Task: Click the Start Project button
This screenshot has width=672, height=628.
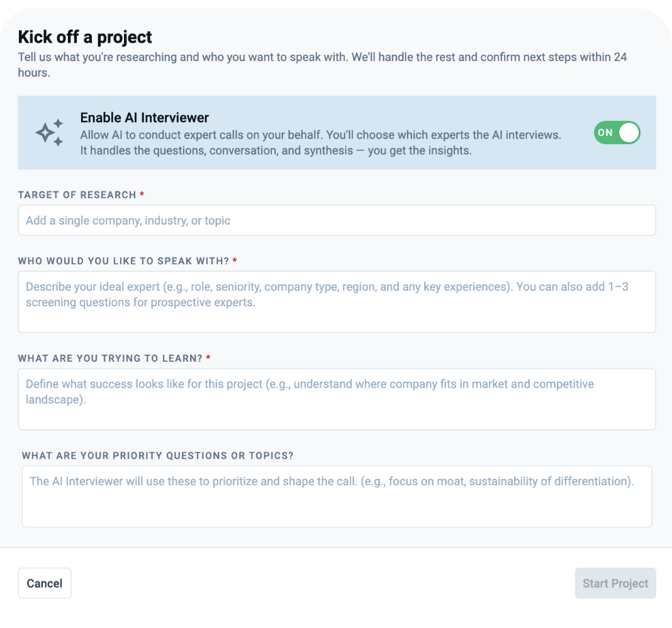Action: click(x=615, y=583)
